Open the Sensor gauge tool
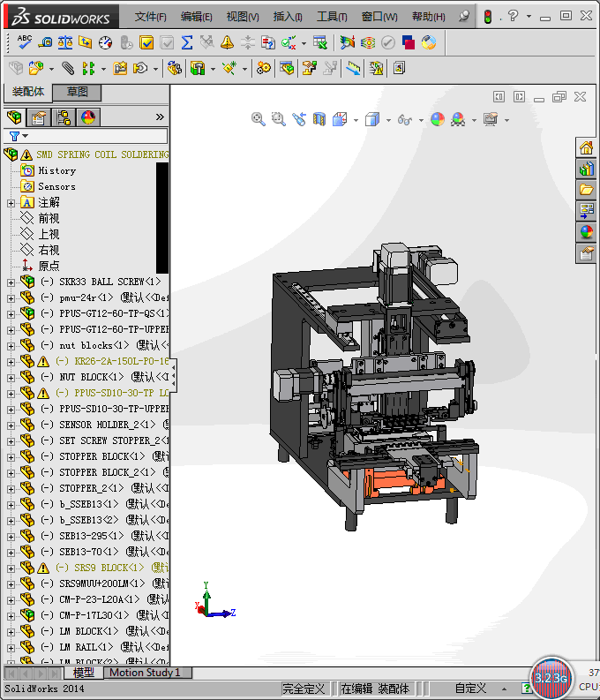 (x=105, y=42)
